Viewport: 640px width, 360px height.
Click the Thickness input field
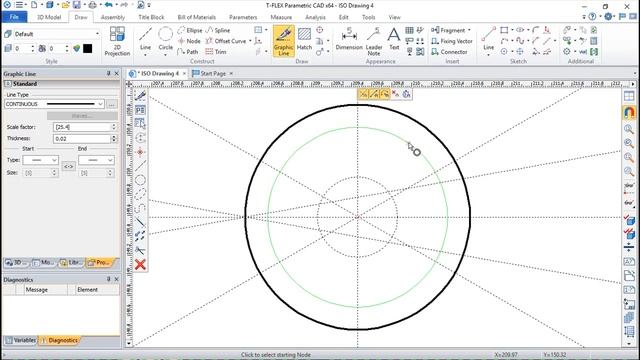pyautogui.click(x=82, y=139)
